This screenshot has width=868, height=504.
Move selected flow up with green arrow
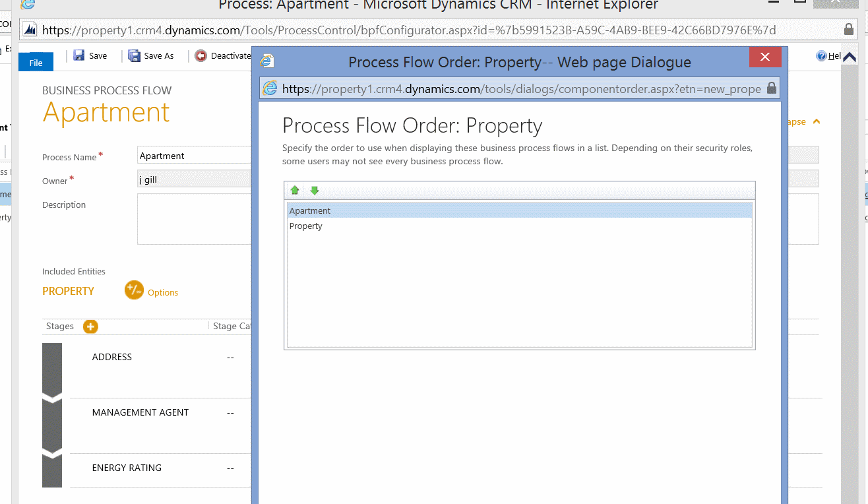[x=295, y=191]
